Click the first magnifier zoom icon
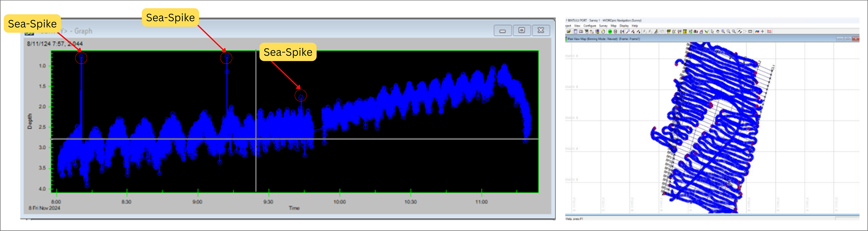The width and height of the screenshot is (868, 231). pos(723,31)
